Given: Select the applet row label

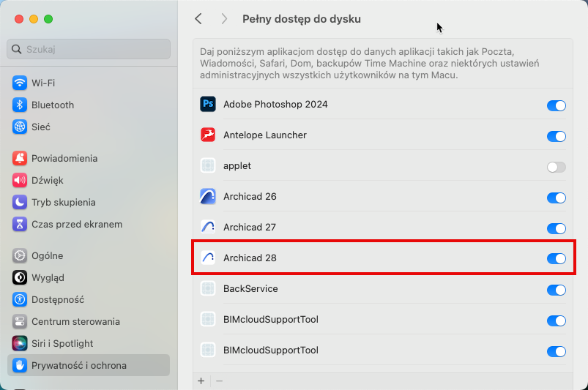Looking at the screenshot, I should pyautogui.click(x=237, y=166).
